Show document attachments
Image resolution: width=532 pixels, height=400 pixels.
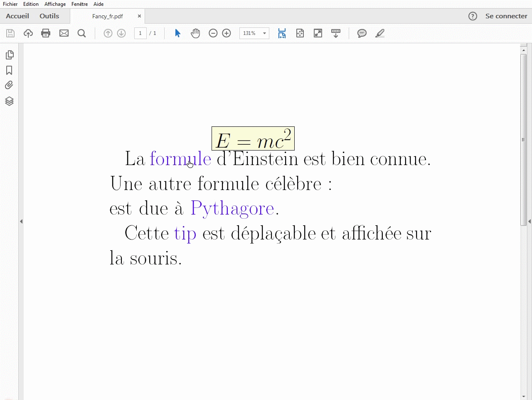pyautogui.click(x=9, y=85)
